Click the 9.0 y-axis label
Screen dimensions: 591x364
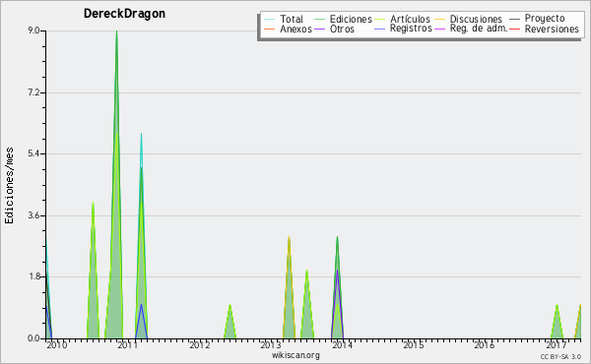click(33, 30)
